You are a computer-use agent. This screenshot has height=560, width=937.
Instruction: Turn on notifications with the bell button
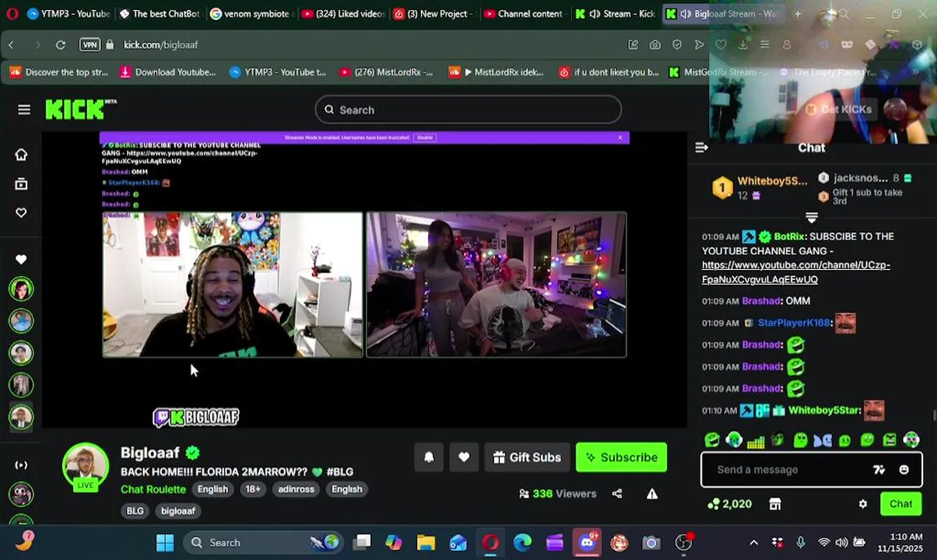pyautogui.click(x=429, y=457)
